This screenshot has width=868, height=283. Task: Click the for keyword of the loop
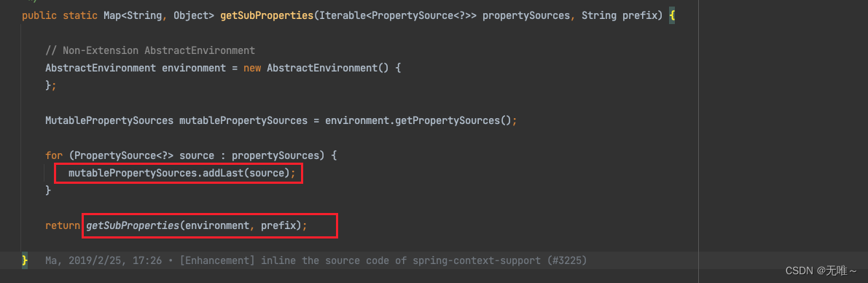54,155
